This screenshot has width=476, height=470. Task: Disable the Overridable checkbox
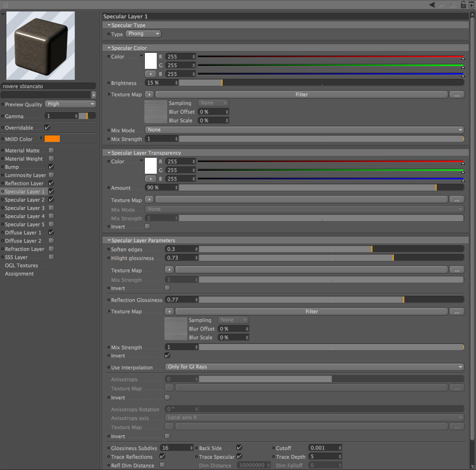[47, 128]
